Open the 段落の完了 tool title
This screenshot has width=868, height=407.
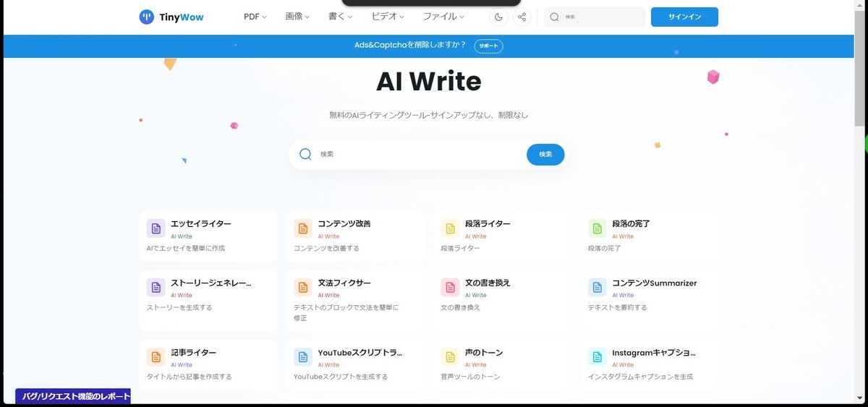[631, 224]
